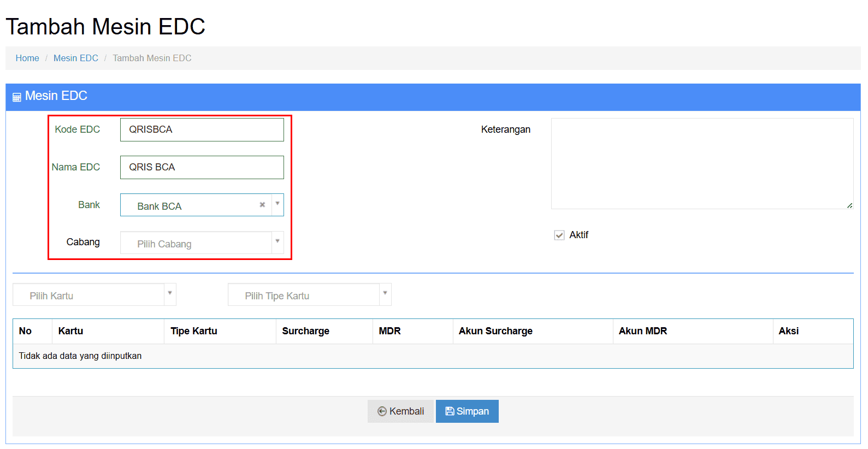Toggle the Aktif checkbox
868x449 pixels.
click(x=559, y=235)
